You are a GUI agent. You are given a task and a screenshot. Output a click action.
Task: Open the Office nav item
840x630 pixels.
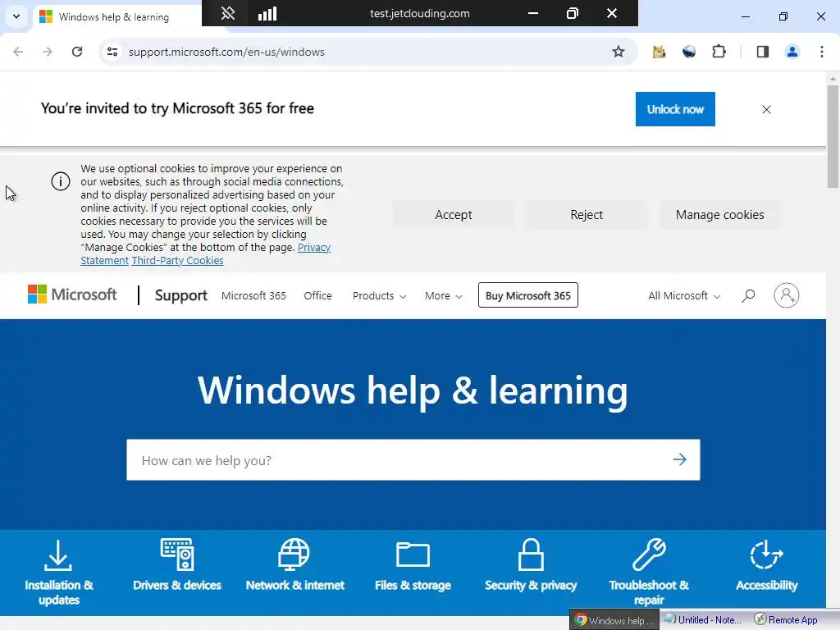pyautogui.click(x=317, y=295)
